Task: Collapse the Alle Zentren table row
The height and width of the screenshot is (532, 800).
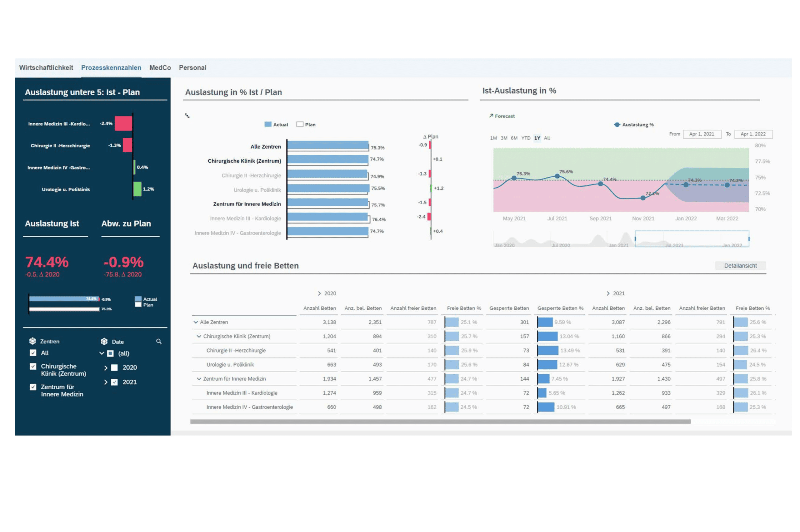Action: (196, 322)
